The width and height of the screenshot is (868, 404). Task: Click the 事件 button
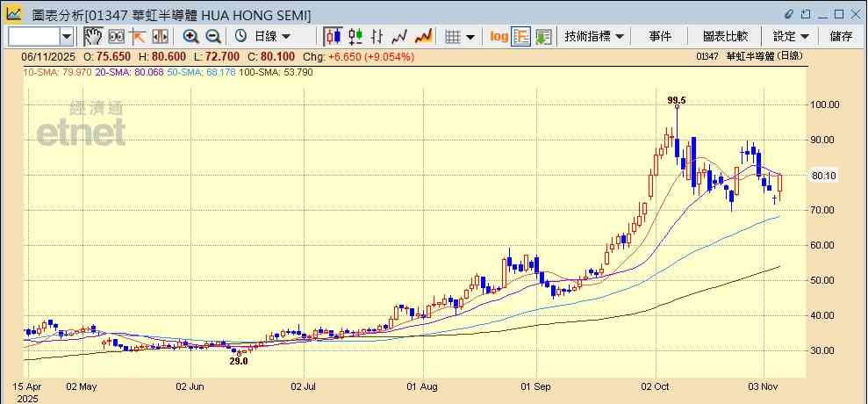coord(660,36)
